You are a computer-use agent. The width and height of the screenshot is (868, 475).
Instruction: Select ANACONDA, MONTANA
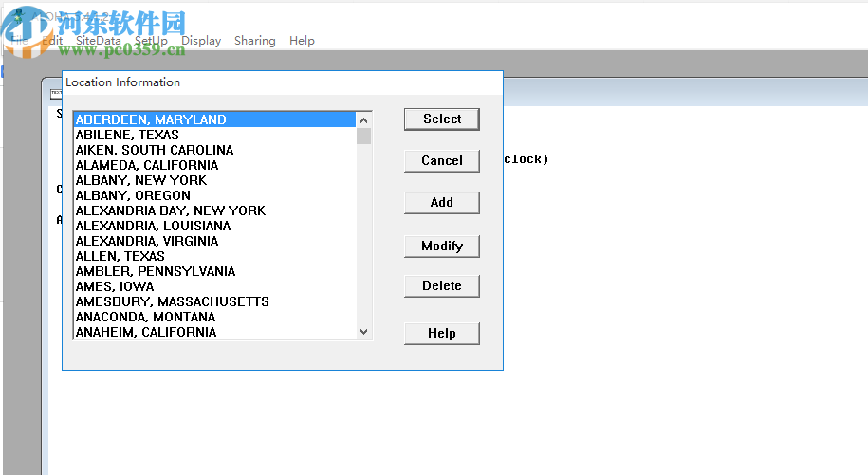point(214,318)
